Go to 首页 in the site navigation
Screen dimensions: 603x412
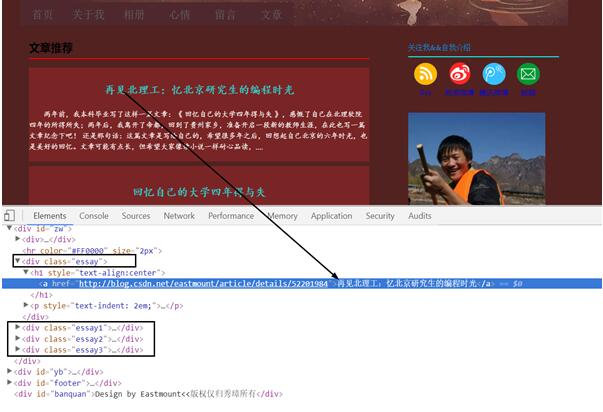(x=43, y=15)
